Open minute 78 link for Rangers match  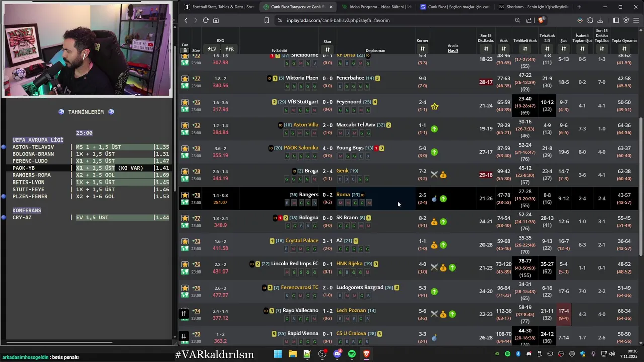point(196,195)
